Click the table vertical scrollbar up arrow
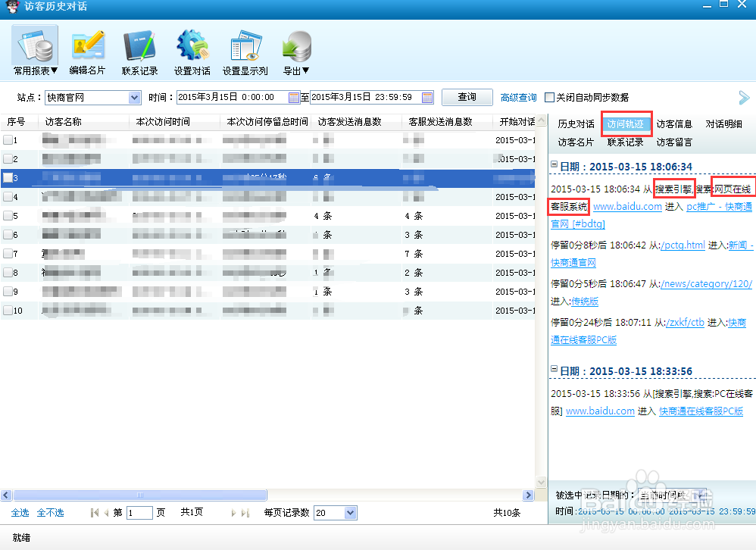756x550 pixels. [541, 120]
